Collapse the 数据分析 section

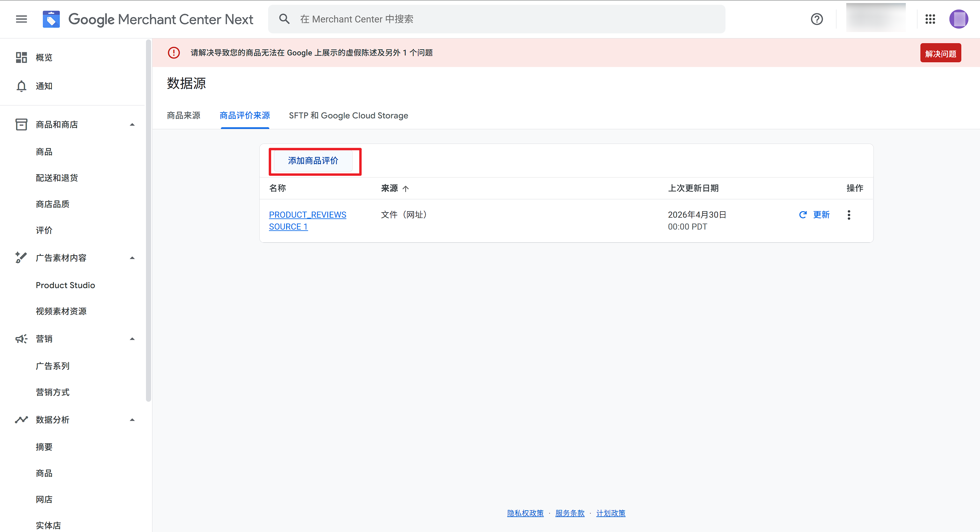132,420
